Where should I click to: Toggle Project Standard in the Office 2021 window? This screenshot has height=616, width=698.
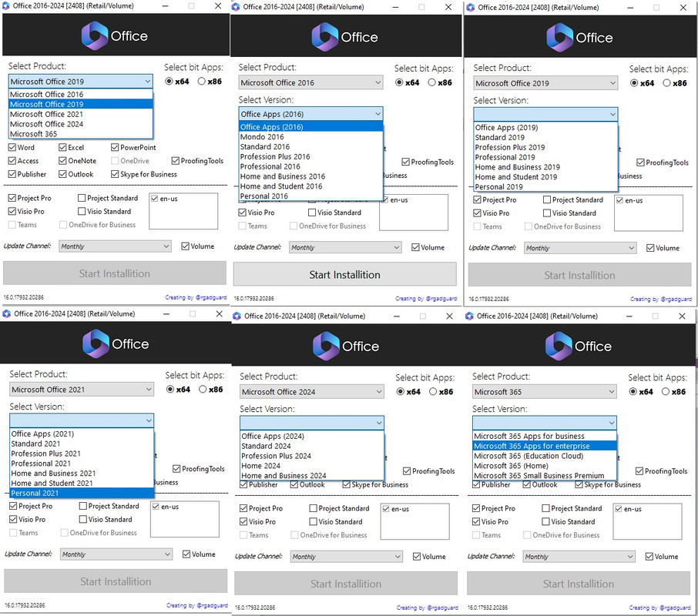82,506
